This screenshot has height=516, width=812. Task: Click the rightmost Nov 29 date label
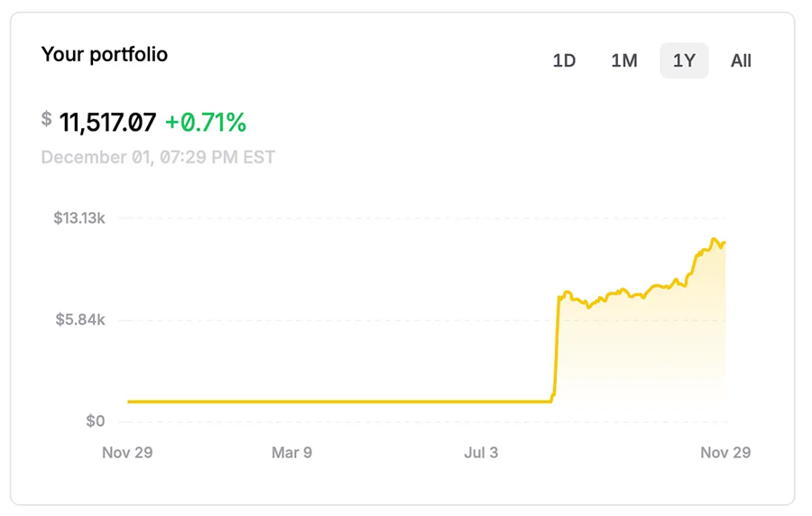coord(725,452)
